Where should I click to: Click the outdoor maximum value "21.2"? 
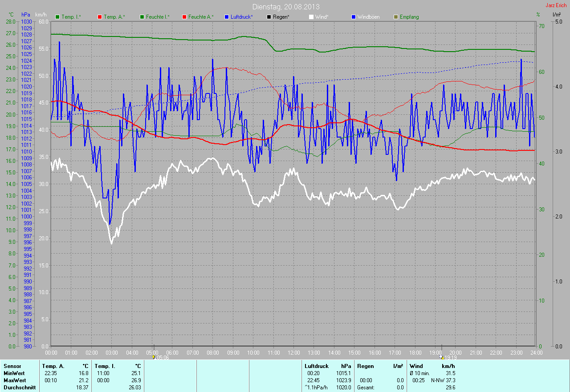pyautogui.click(x=83, y=380)
